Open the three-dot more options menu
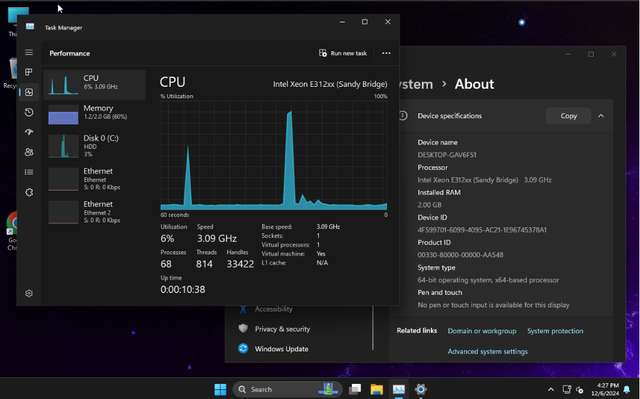This screenshot has height=399, width=640. pos(386,53)
